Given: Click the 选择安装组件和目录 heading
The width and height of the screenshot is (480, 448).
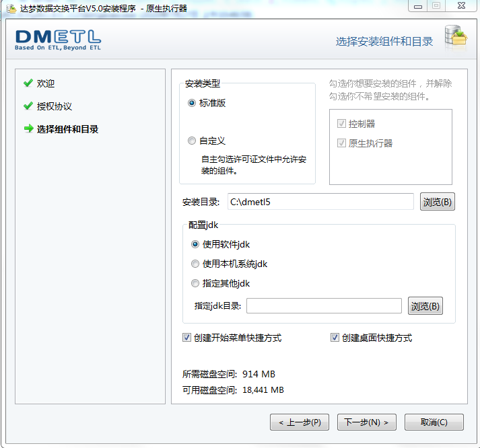Looking at the screenshot, I should pos(384,41).
